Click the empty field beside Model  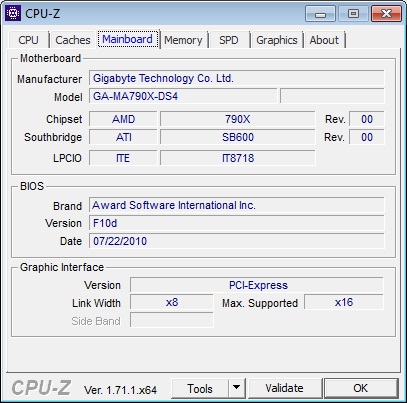click(332, 96)
